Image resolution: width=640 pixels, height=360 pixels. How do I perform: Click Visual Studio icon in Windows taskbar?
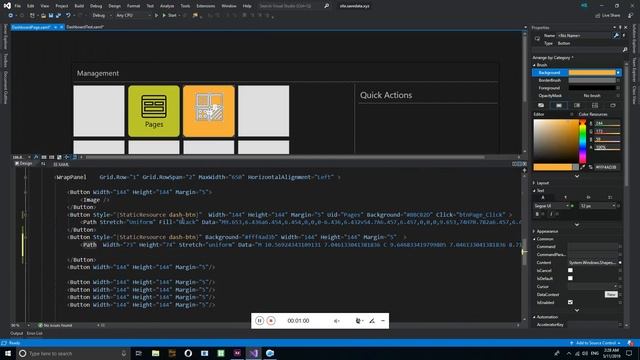pyautogui.click(x=253, y=353)
